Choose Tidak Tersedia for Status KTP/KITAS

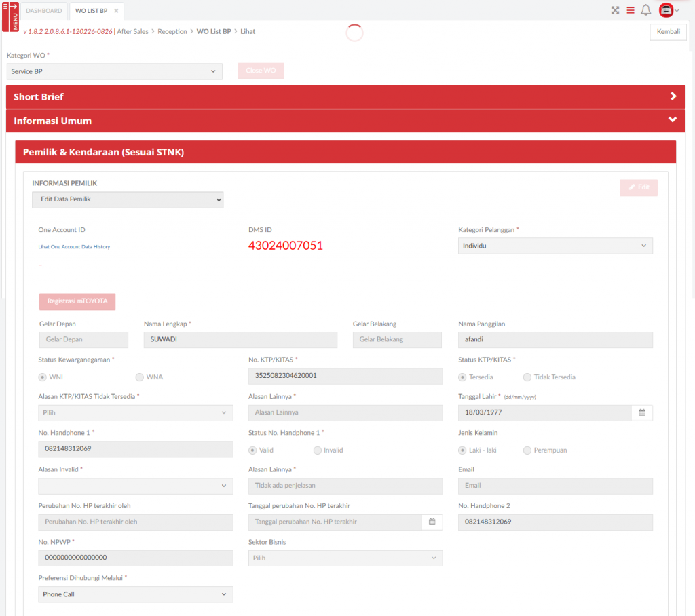coord(527,377)
